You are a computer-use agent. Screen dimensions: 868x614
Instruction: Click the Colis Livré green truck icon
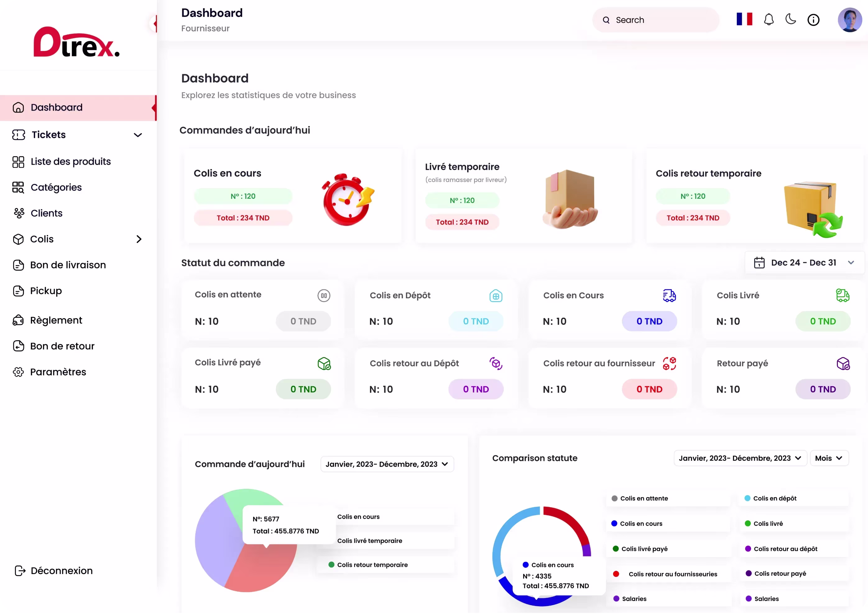pos(843,295)
